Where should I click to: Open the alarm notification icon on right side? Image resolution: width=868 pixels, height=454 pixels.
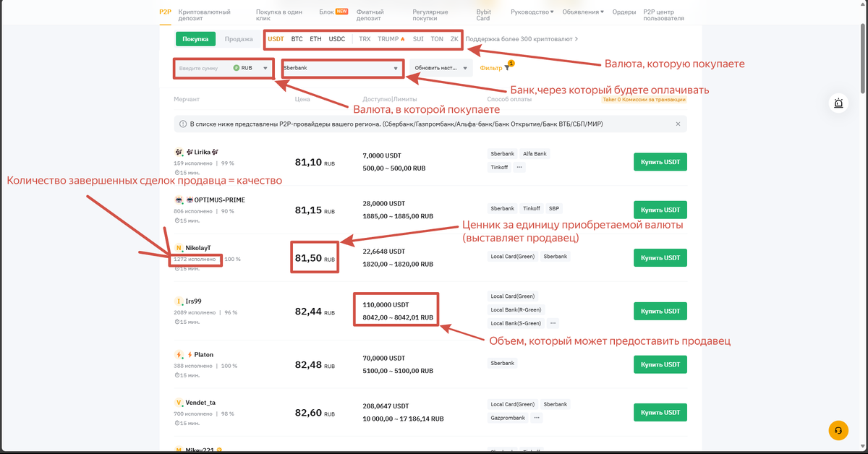[838, 103]
